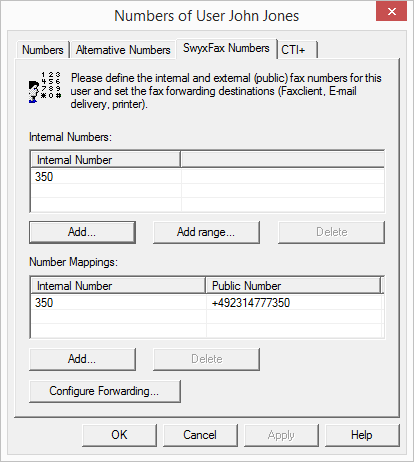Open the Alternative Numbers tab
The width and height of the screenshot is (414, 462).
(123, 50)
